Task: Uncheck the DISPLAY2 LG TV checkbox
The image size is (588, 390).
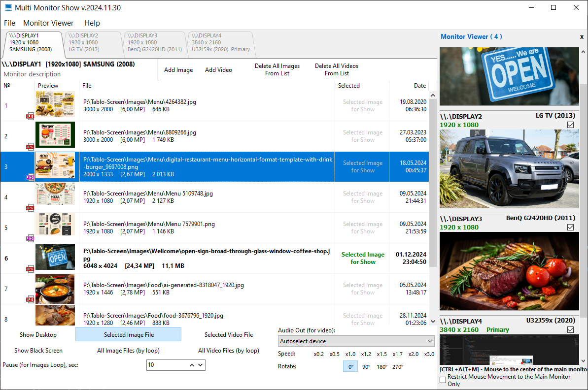Action: [570, 125]
